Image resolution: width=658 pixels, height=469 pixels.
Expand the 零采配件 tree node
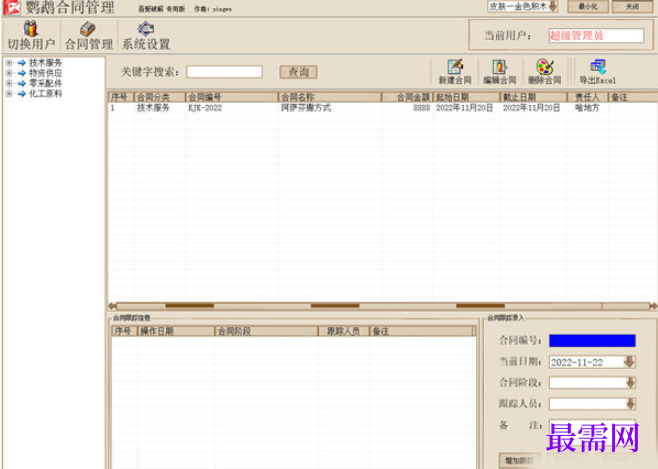coord(9,83)
